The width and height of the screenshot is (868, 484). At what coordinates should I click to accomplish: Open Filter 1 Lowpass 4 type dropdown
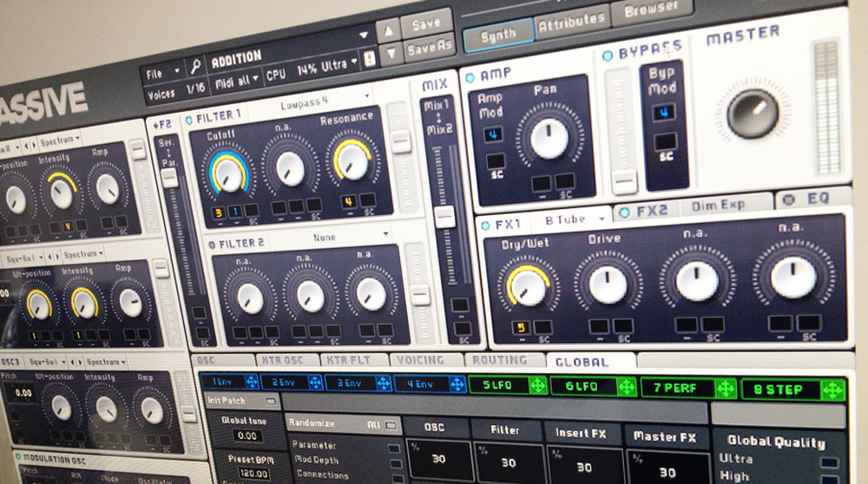coord(310,102)
